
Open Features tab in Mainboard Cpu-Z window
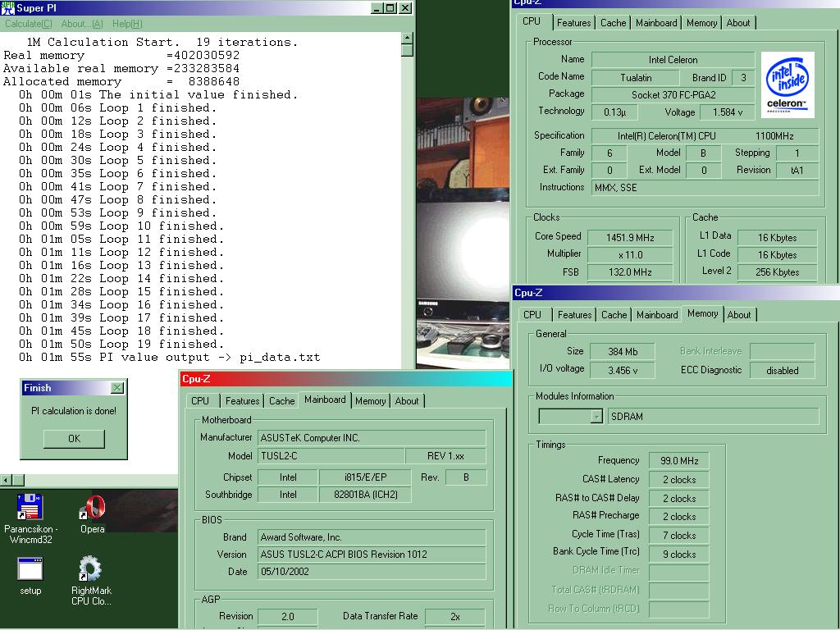pos(242,400)
